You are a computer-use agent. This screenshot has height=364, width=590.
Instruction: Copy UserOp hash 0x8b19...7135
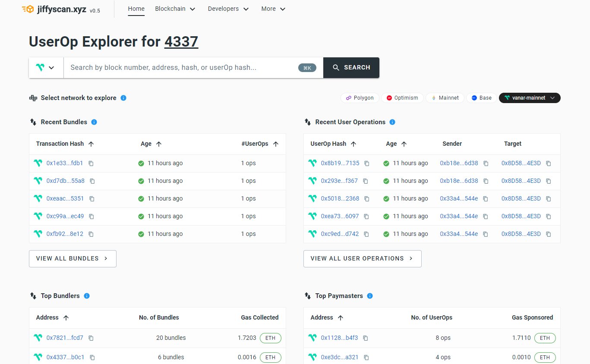pyautogui.click(x=367, y=163)
